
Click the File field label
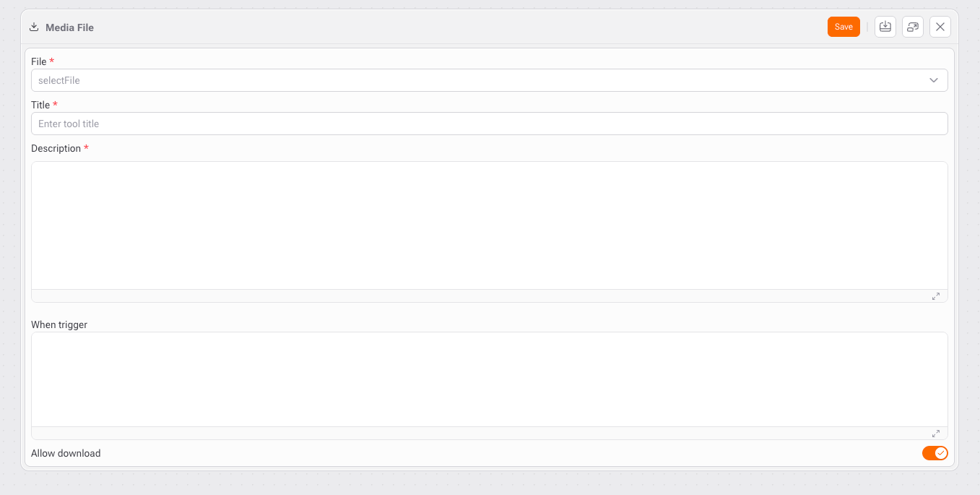[x=38, y=61]
